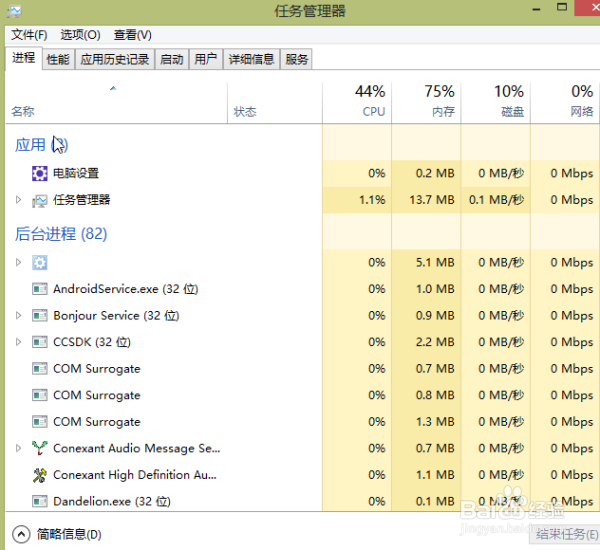Click the 简略信息 collapse arrow icon
Screen dimensions: 600x550
[x=21, y=534]
